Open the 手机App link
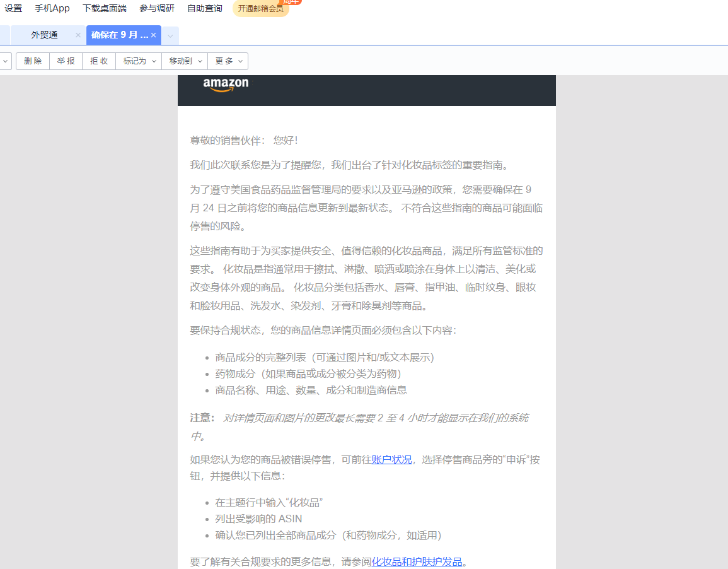The height and width of the screenshot is (569, 728). pos(52,8)
